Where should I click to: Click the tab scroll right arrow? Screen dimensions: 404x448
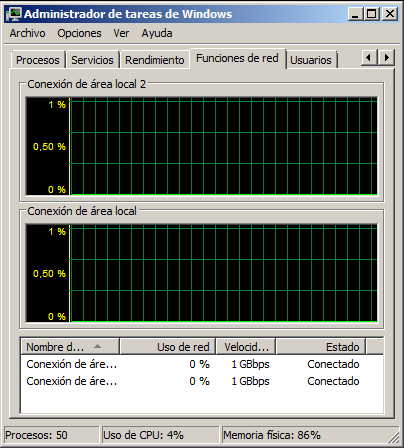[x=386, y=58]
